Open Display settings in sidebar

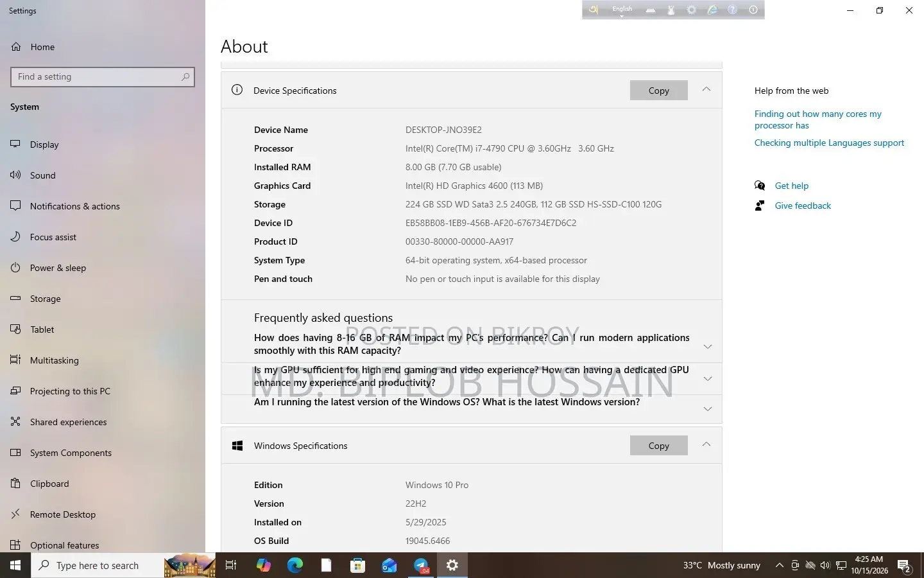pyautogui.click(x=103, y=144)
